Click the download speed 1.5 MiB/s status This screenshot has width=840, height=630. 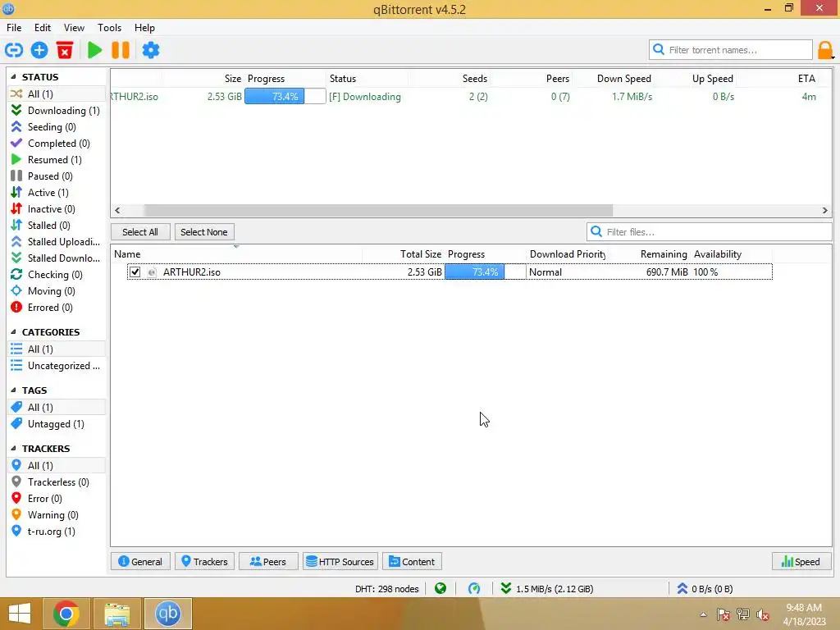tap(547, 589)
